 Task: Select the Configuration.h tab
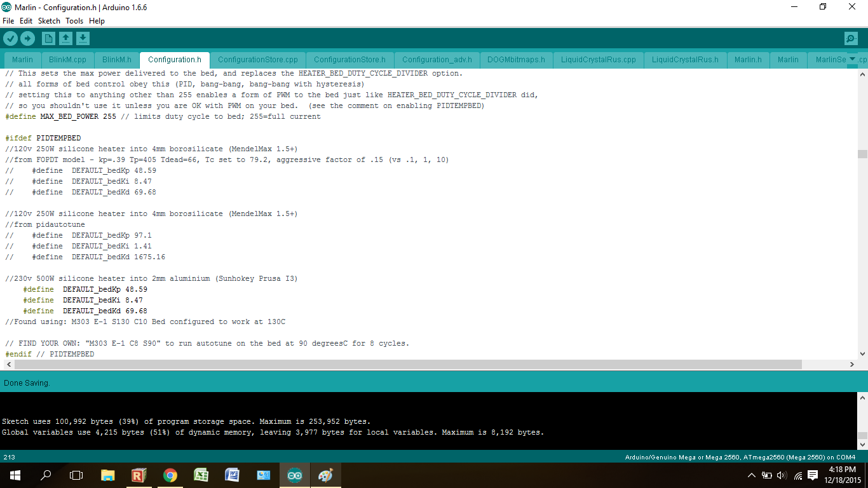tap(175, 60)
